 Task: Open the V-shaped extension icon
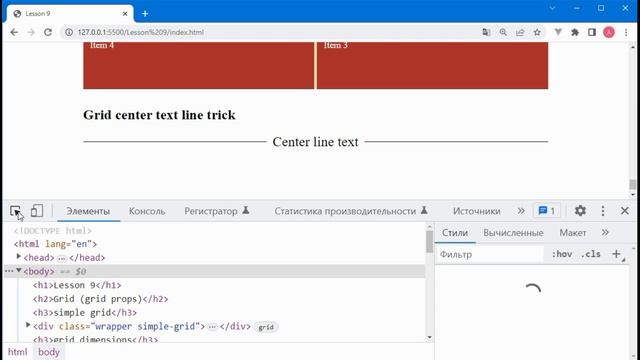[558, 32]
